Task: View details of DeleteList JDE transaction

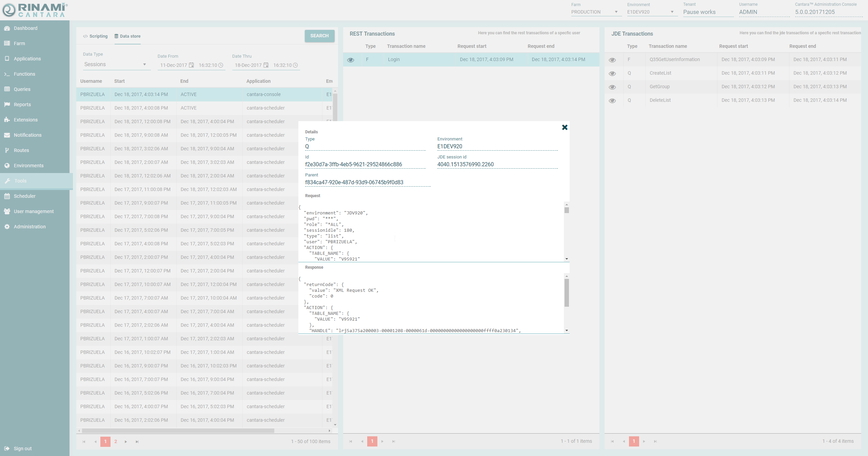Action: click(x=612, y=100)
